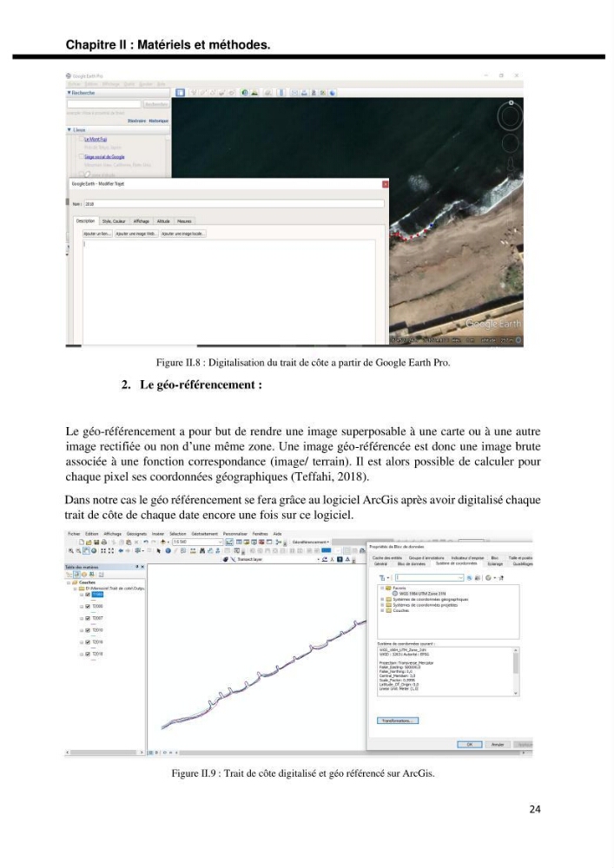Select the Zoom Out tool in ArcGIS

coord(78,551)
